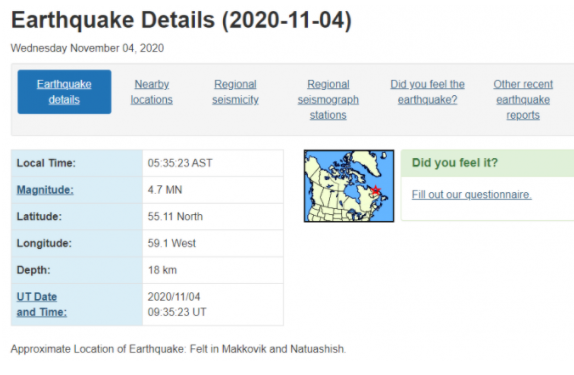Open the UT Date and Time link
The width and height of the screenshot is (574, 375).
click(42, 304)
